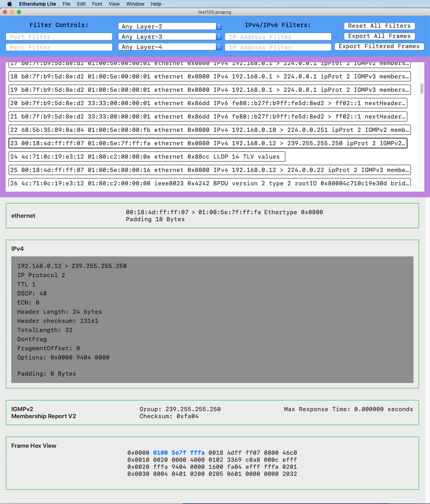This screenshot has width=430, height=504.
Task: Click Header checksum: 13161
Action: point(58,321)
